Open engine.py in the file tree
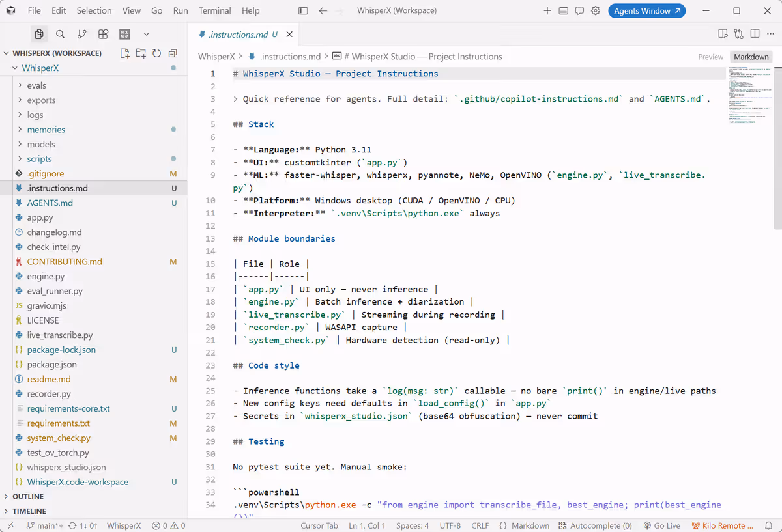Image resolution: width=782 pixels, height=532 pixels. [x=93, y=276]
